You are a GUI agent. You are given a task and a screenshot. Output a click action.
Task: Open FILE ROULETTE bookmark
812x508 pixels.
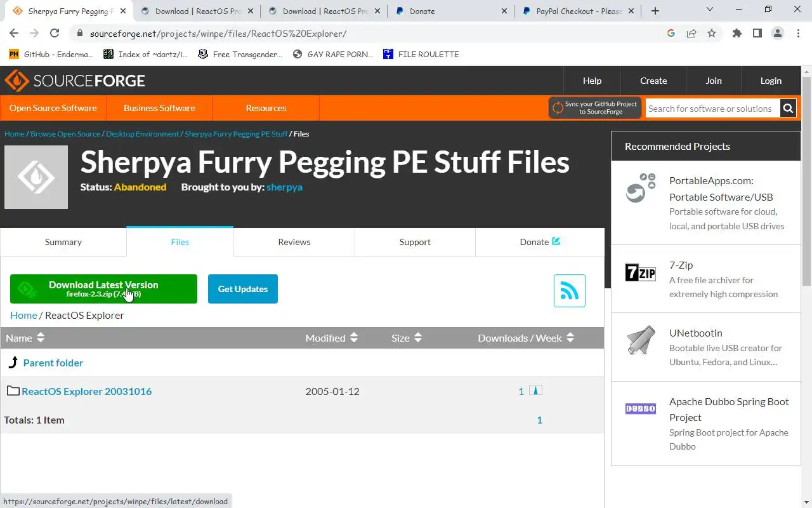(421, 54)
